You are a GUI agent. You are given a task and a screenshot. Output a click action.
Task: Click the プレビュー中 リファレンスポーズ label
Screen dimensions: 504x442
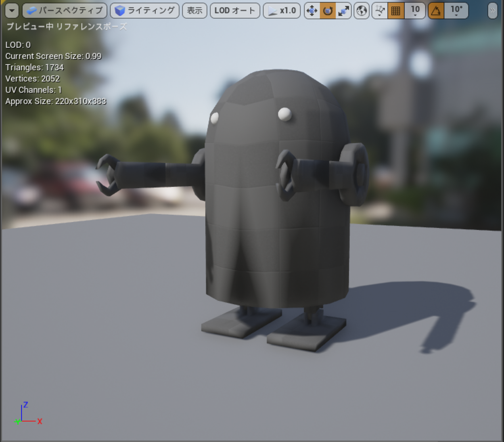click(x=67, y=27)
